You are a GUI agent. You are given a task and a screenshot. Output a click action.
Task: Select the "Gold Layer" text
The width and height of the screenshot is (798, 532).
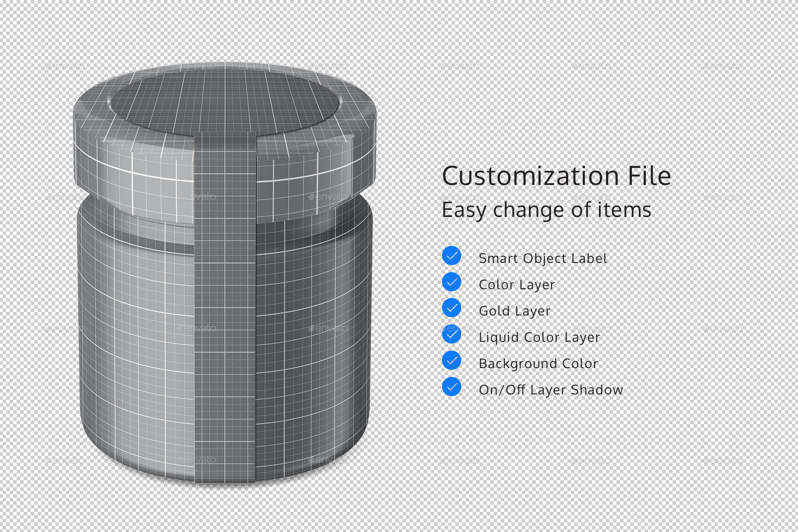pyautogui.click(x=515, y=311)
